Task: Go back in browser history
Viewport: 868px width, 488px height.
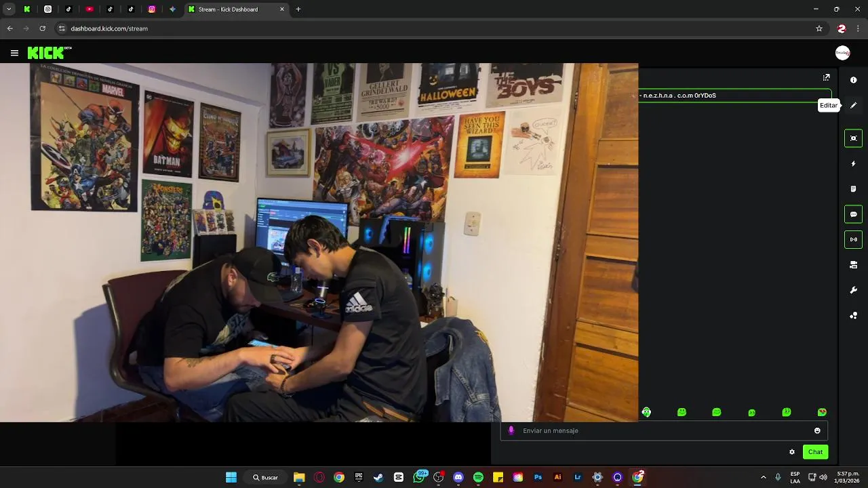Action: pos(9,28)
